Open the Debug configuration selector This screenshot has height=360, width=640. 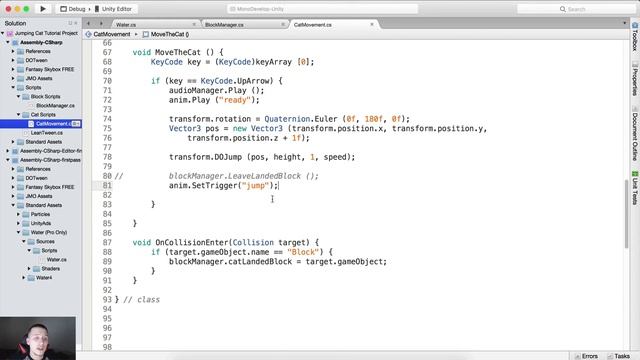(x=73, y=9)
